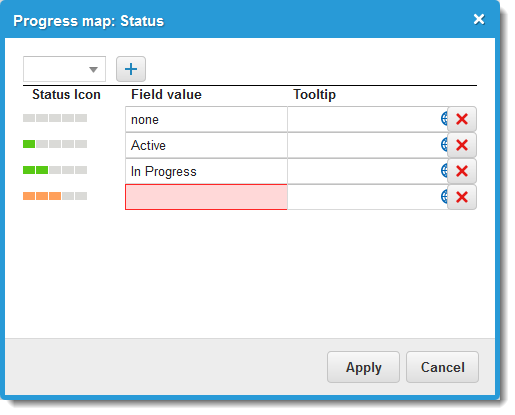Delete the 'none' row with red X

pyautogui.click(x=462, y=119)
